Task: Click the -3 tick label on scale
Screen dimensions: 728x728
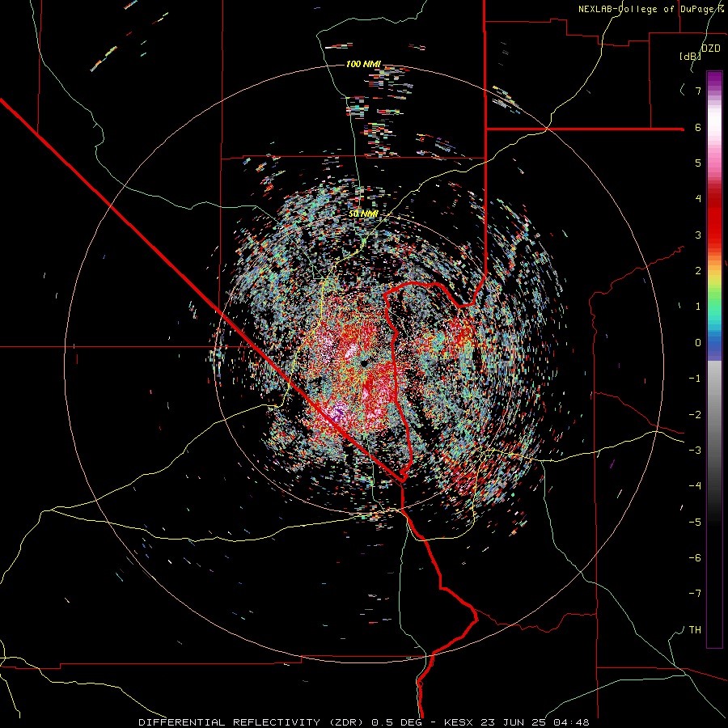Action: (695, 451)
